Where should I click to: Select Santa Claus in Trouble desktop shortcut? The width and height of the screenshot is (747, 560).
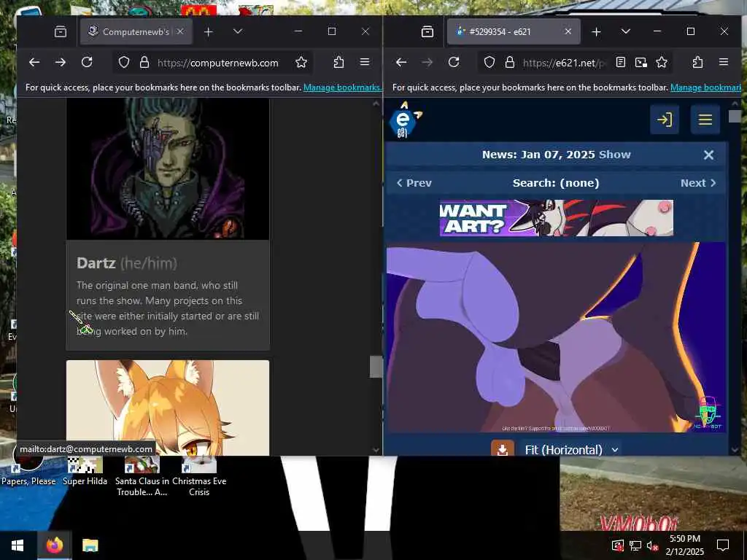(x=142, y=475)
